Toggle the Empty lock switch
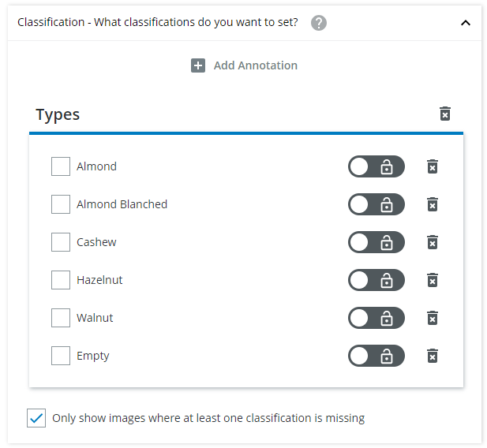 [376, 356]
